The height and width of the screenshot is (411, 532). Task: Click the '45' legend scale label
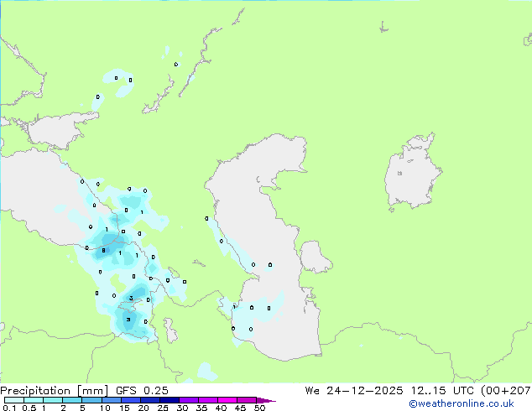point(240,408)
